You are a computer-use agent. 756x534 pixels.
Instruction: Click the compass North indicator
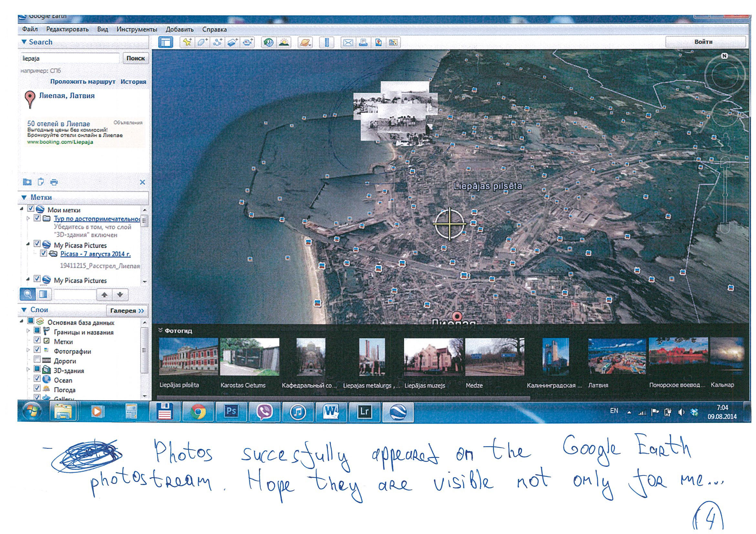pos(724,56)
